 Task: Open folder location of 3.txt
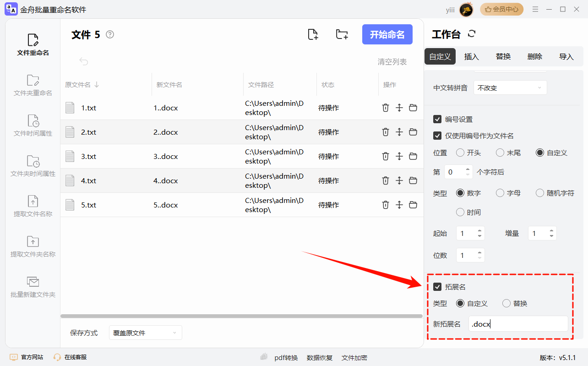[x=413, y=156]
